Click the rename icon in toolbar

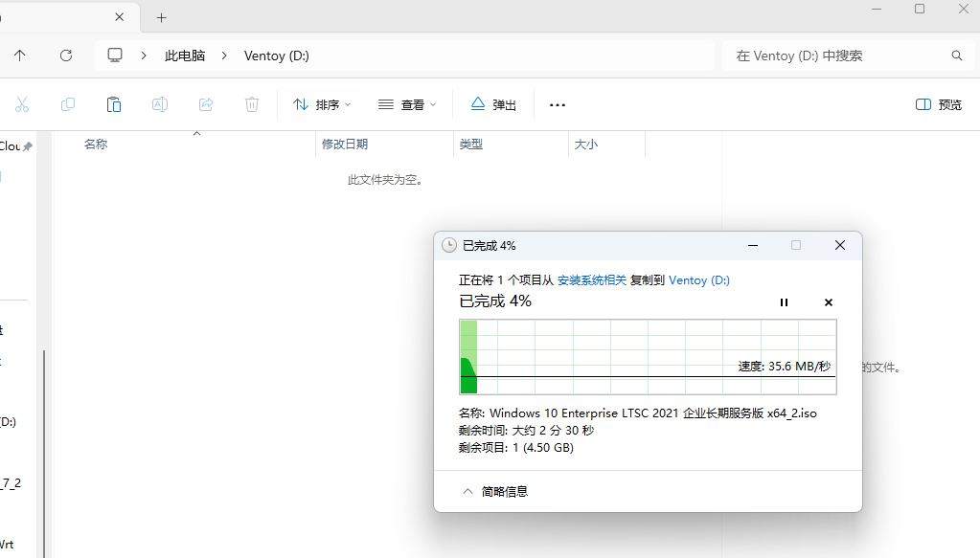click(160, 104)
